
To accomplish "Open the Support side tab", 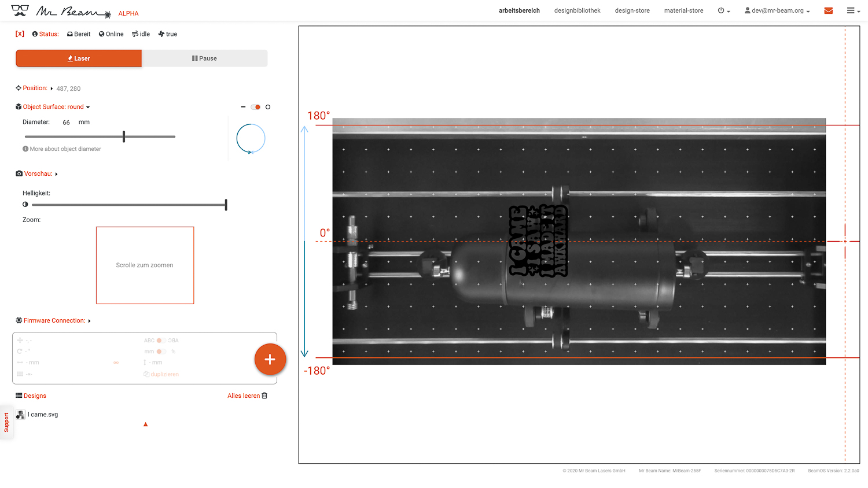I will click(x=6, y=422).
